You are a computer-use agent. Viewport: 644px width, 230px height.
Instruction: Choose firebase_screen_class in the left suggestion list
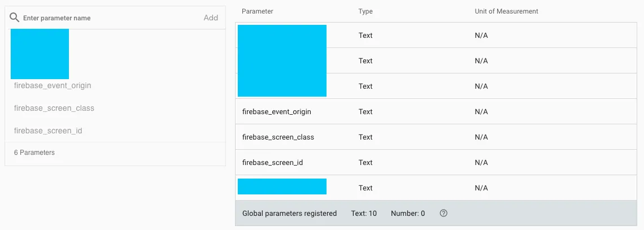click(x=54, y=108)
